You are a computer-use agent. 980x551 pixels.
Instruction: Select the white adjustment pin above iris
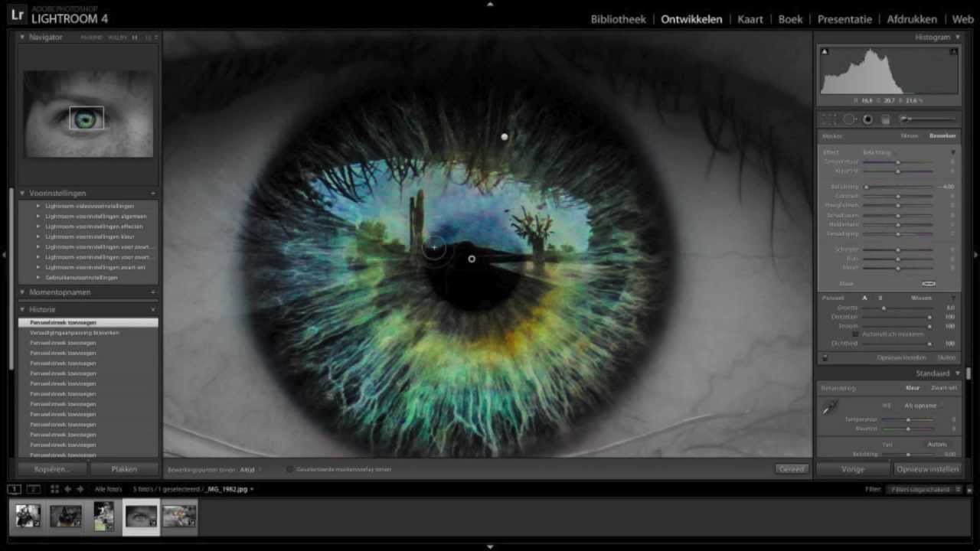[504, 137]
